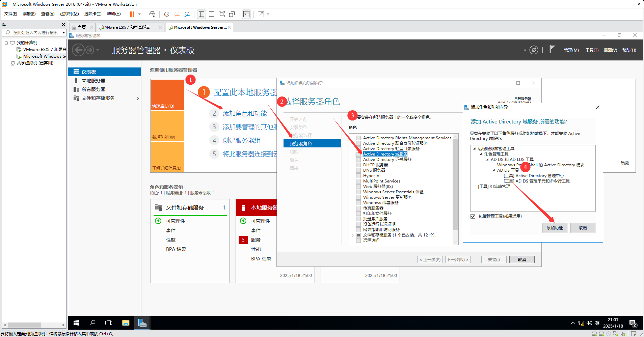
Task: Expand 文件和存储服务 sidebar arrow
Action: pyautogui.click(x=138, y=99)
